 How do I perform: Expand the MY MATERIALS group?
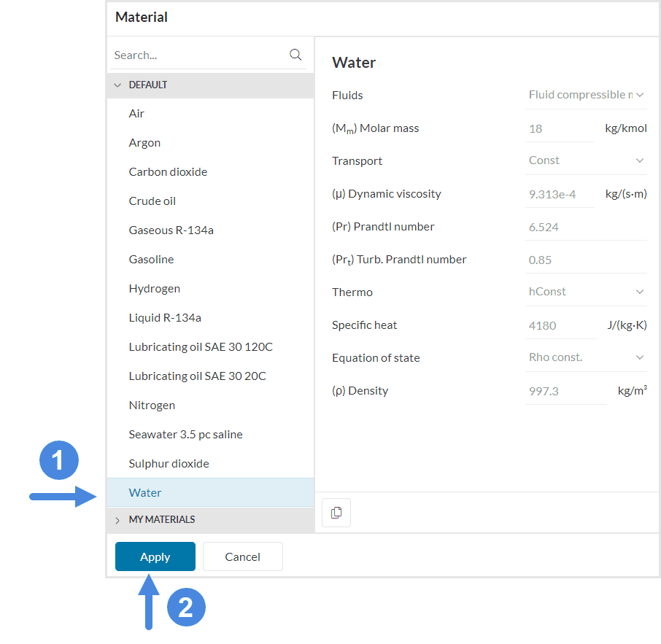(118, 520)
